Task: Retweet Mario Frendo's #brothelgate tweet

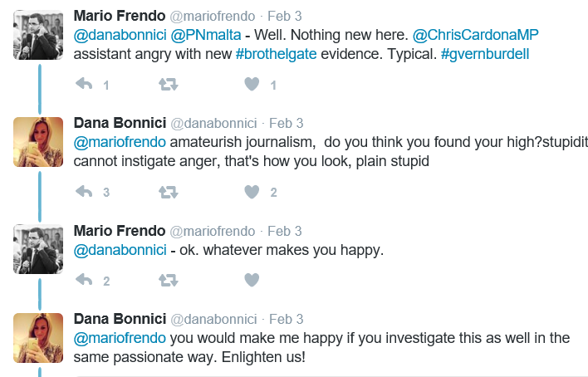Action: click(169, 84)
